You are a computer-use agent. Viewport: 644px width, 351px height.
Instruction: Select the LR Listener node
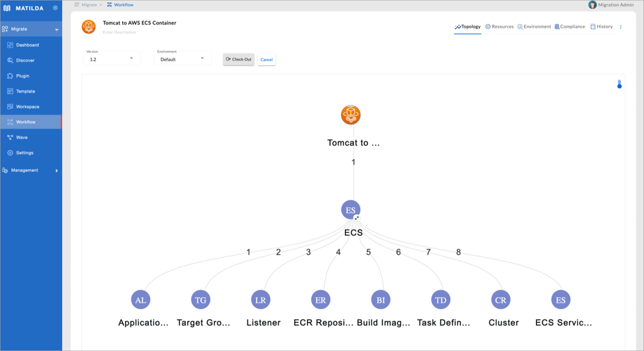[x=260, y=300]
